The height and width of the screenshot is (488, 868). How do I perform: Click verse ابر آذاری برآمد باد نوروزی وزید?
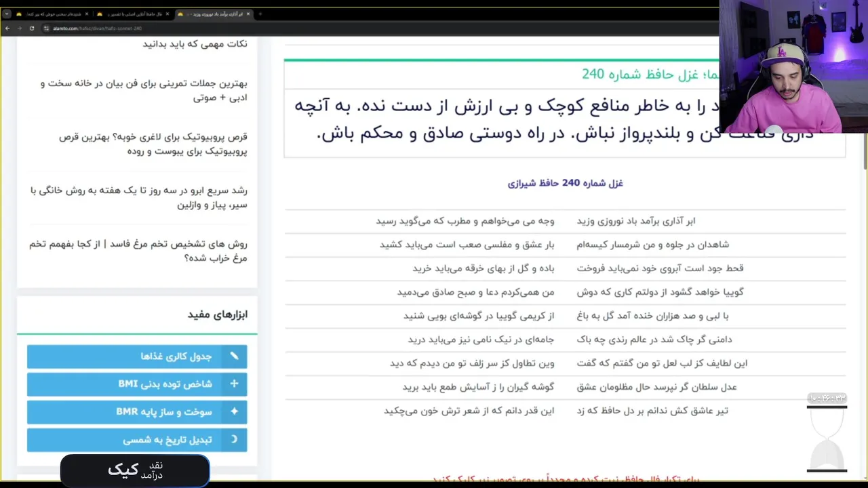tap(636, 221)
